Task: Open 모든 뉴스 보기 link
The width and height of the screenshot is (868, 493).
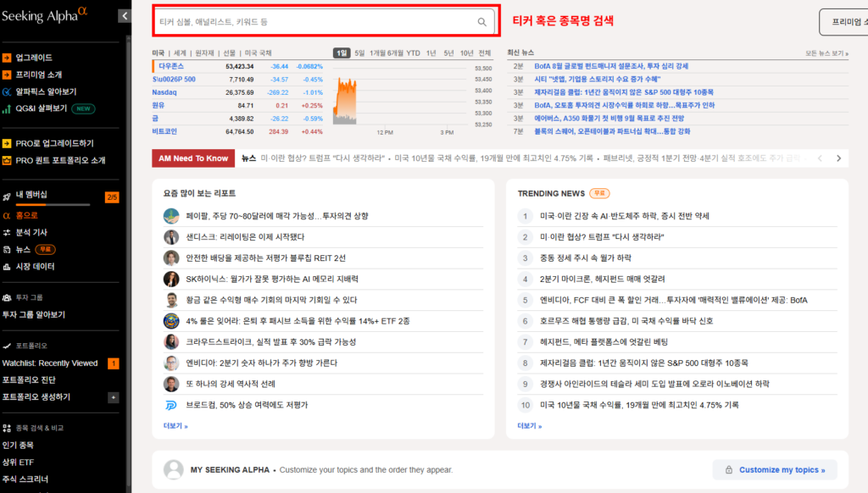Action: pos(826,53)
